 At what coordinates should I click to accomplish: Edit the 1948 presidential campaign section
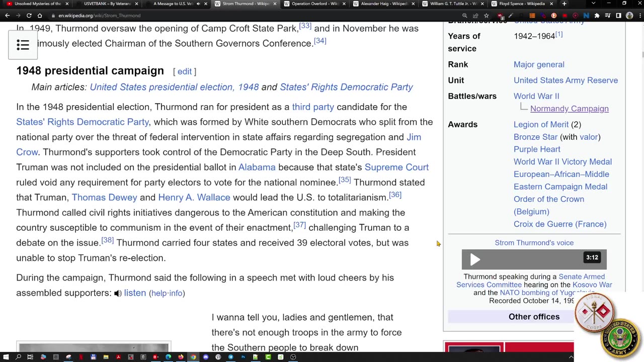185,71
